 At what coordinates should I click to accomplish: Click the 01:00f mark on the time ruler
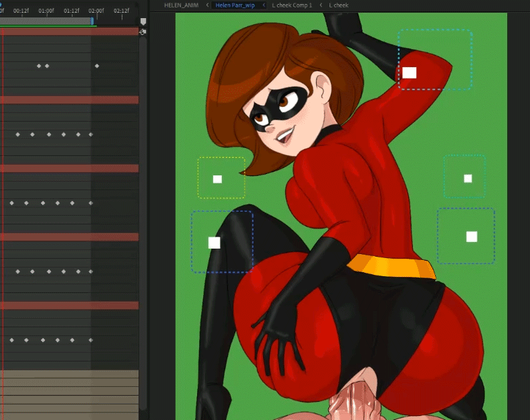[46, 11]
